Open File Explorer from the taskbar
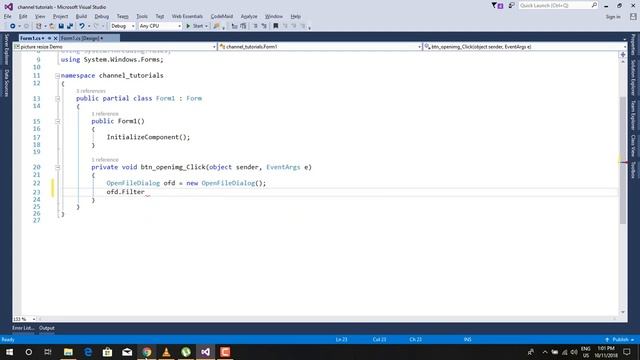This screenshot has height=360, width=640. coord(68,352)
